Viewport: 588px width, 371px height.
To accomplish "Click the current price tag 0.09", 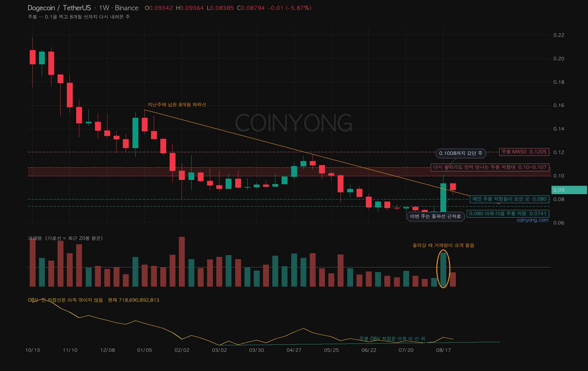I will coord(569,190).
